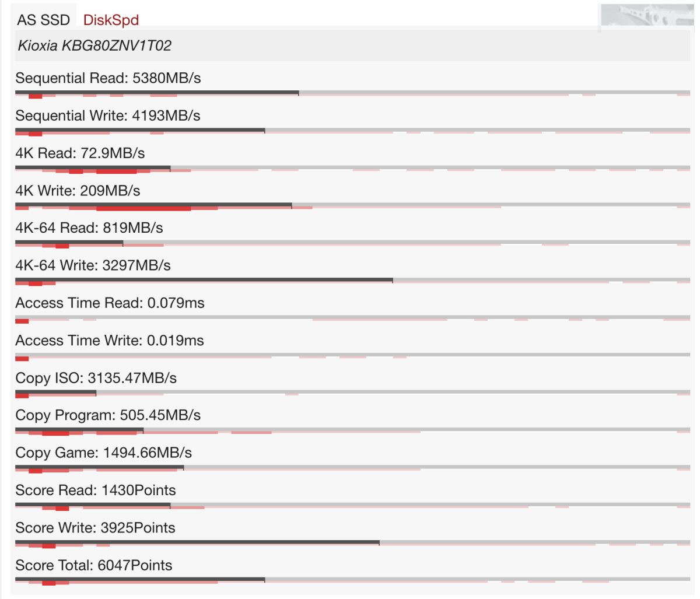Select the 4K-64 Read 819MB/s label
This screenshot has height=599, width=700.
89,228
